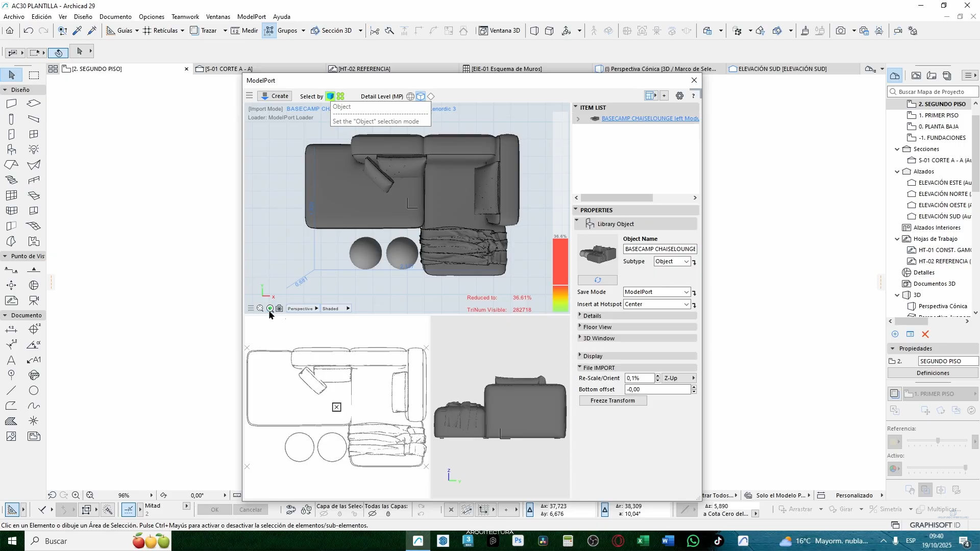Open the Arrow selection tool
The image size is (980, 551).
pos(12,75)
